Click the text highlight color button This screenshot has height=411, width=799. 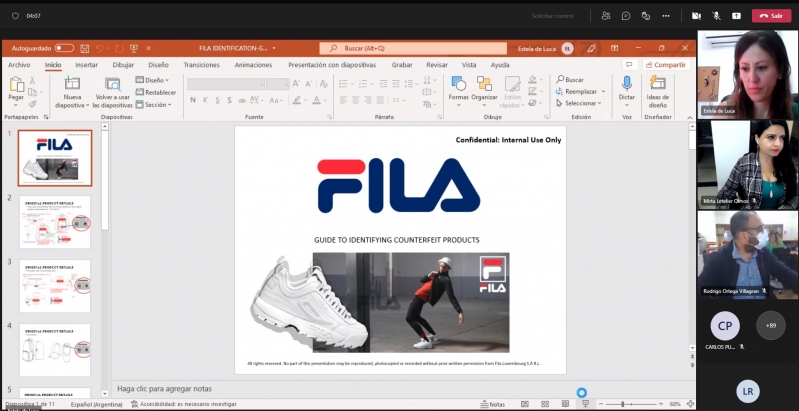[297, 100]
